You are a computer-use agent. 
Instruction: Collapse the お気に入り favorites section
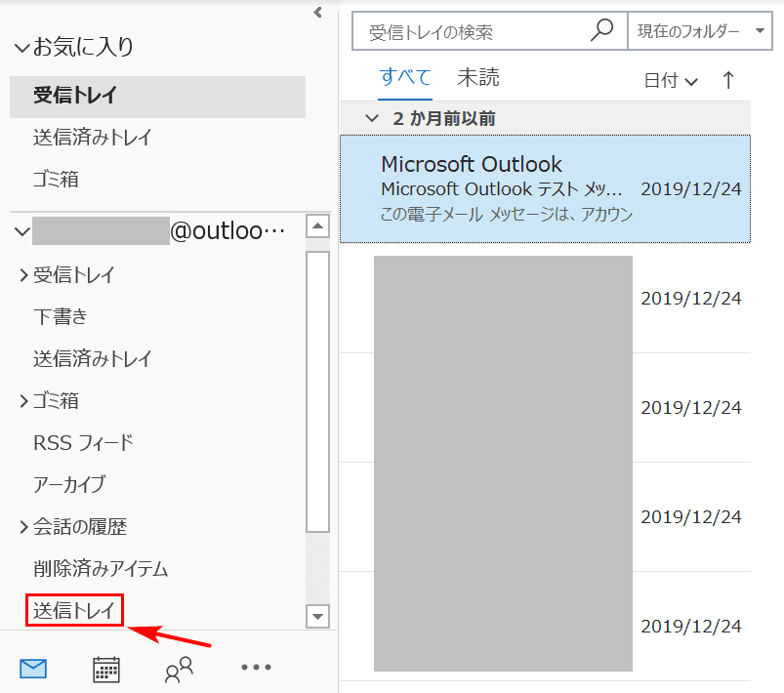21,47
